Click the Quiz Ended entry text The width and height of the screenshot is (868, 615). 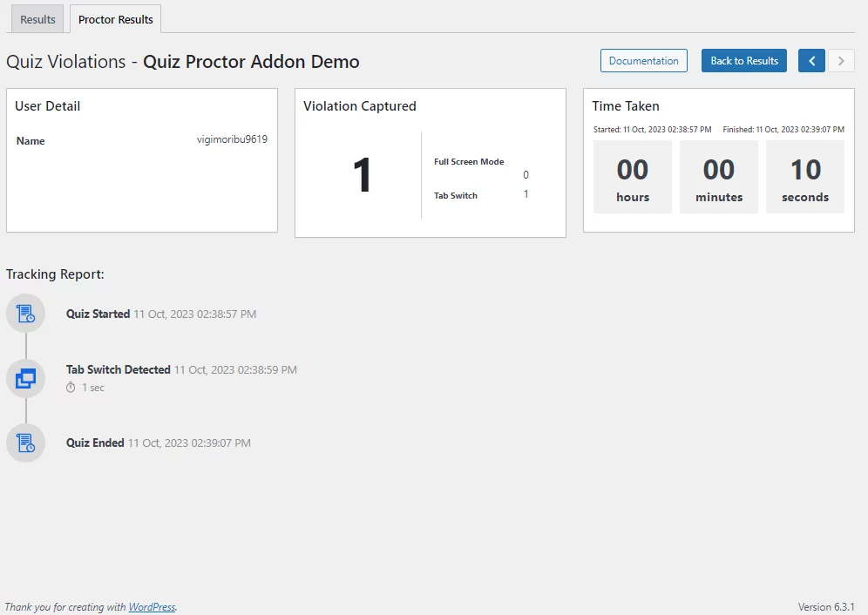[159, 443]
